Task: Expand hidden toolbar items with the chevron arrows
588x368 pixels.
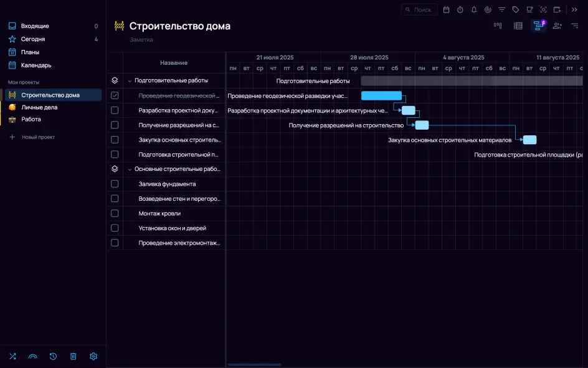Action: (574, 9)
